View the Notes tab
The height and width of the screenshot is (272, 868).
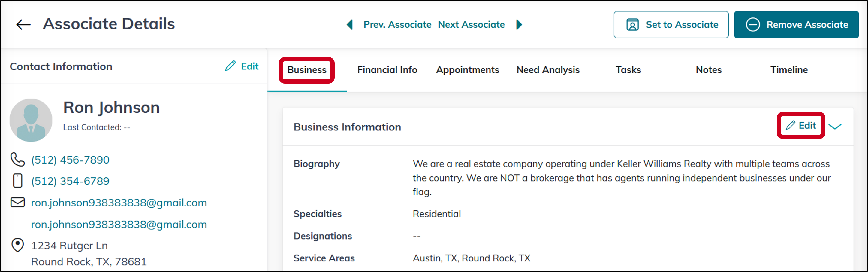coord(709,70)
